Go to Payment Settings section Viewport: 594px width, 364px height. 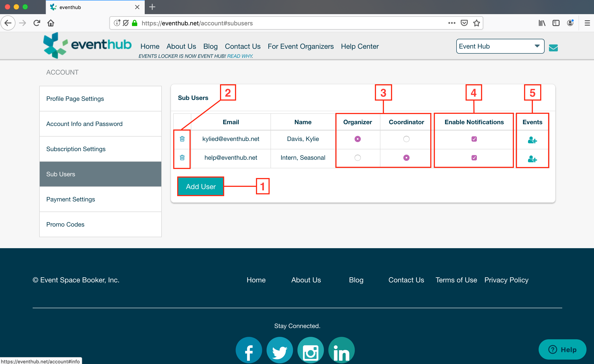coord(71,199)
